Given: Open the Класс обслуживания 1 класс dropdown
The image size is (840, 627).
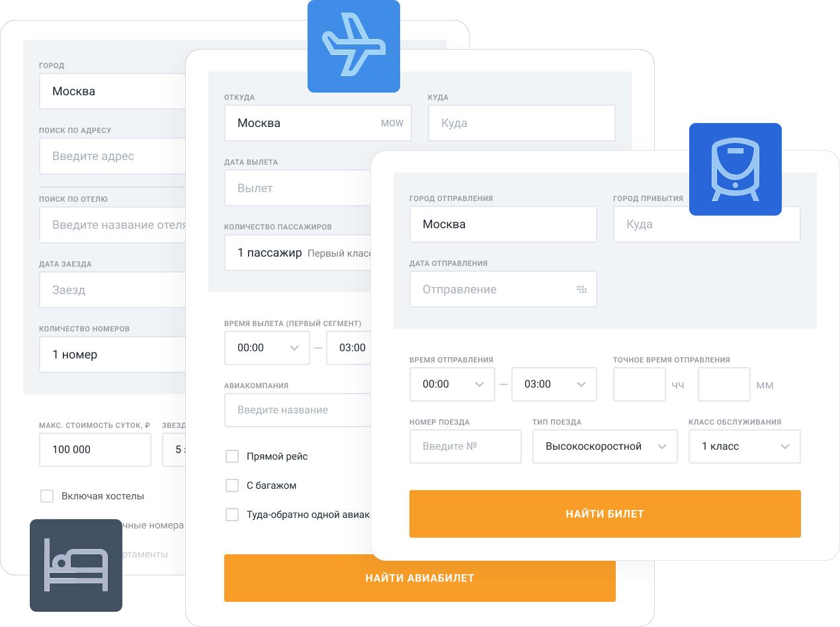Looking at the screenshot, I should coord(744,446).
